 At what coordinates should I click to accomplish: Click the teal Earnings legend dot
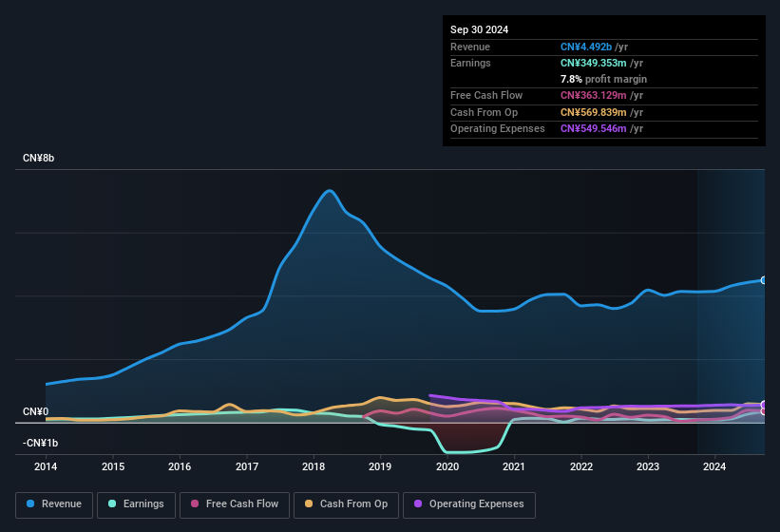[x=112, y=504]
